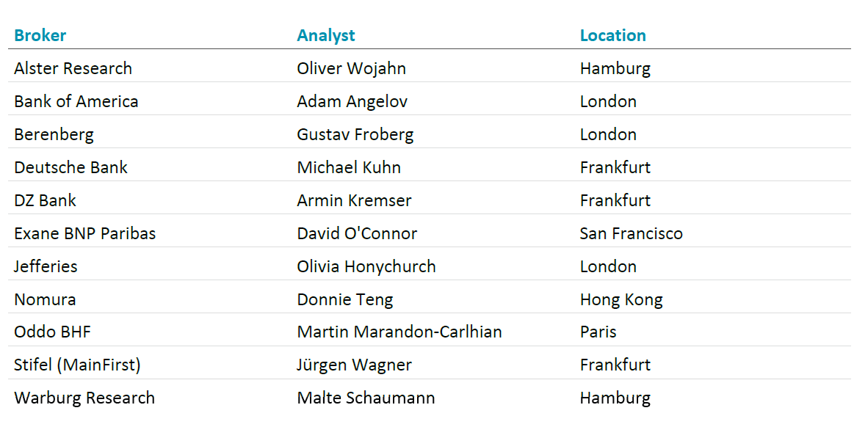The width and height of the screenshot is (868, 438).
Task: Select the Bank of America cell
Action: click(76, 101)
